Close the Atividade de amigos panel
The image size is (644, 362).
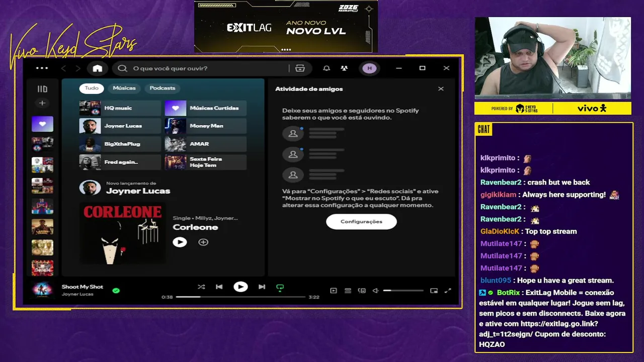coord(441,89)
